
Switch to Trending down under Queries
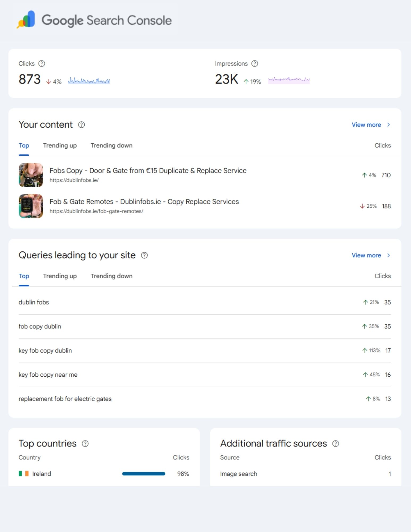[111, 276]
